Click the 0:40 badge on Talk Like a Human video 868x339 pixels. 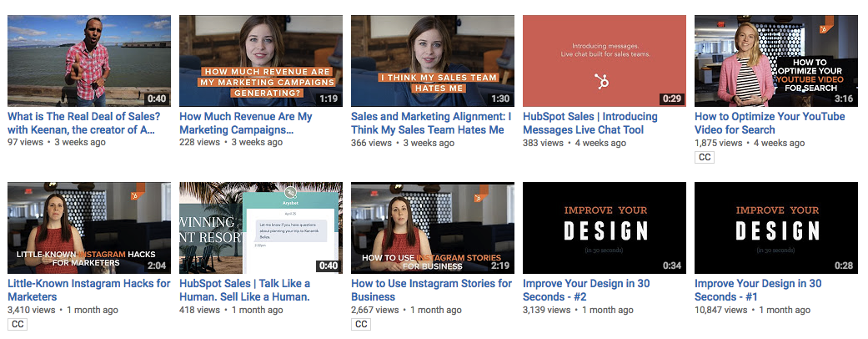[x=328, y=266]
